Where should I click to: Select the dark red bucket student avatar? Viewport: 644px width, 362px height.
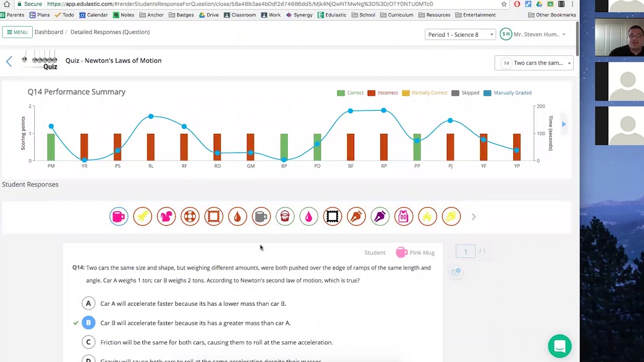click(285, 216)
